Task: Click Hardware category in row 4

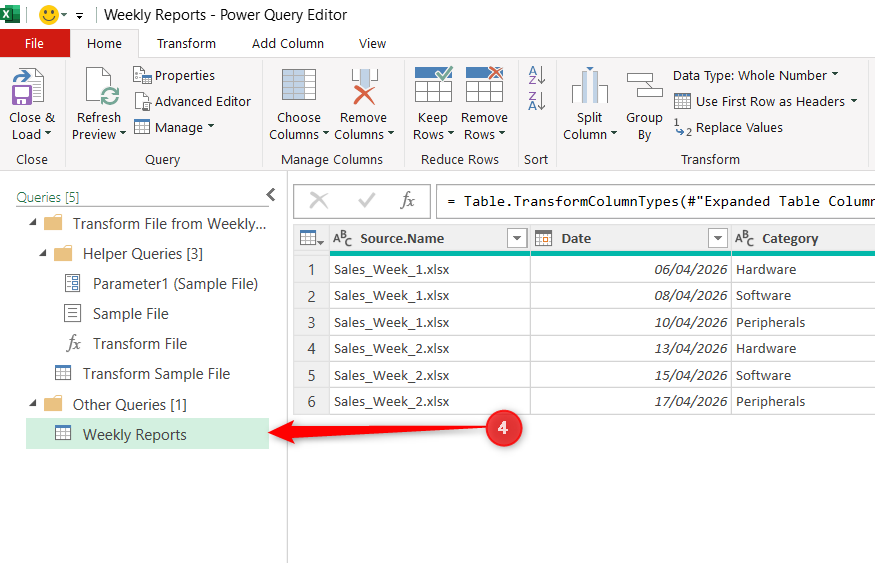Action: tap(804, 349)
